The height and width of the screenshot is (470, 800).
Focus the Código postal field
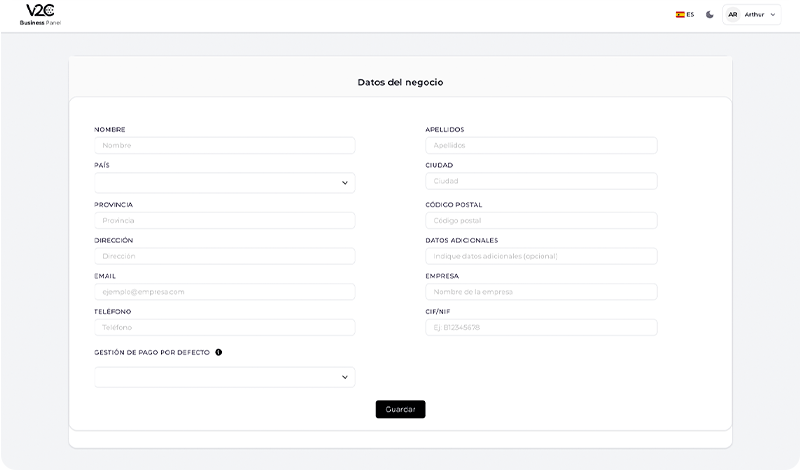click(x=541, y=221)
